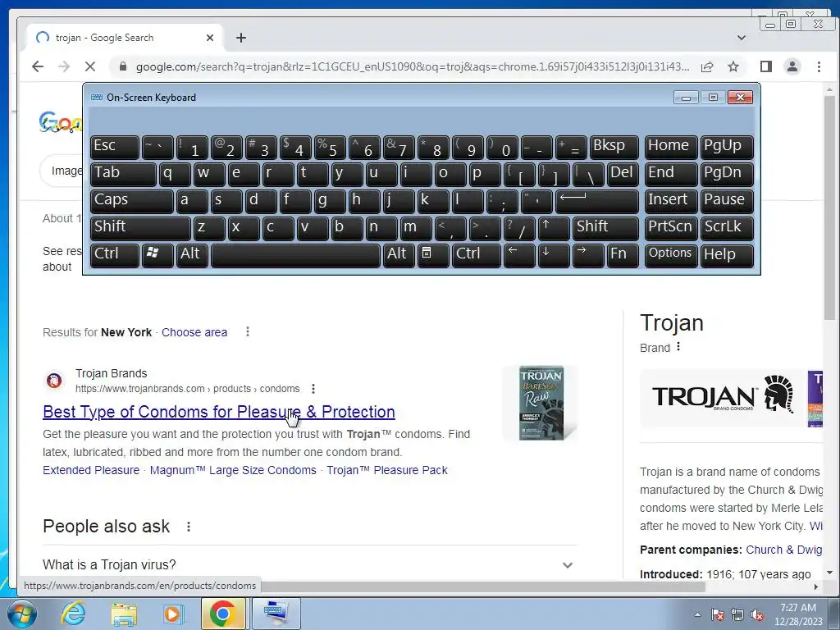This screenshot has height=630, width=840.
Task: Click the Enter key on the On-Screen Keyboard
Action: pyautogui.click(x=597, y=202)
